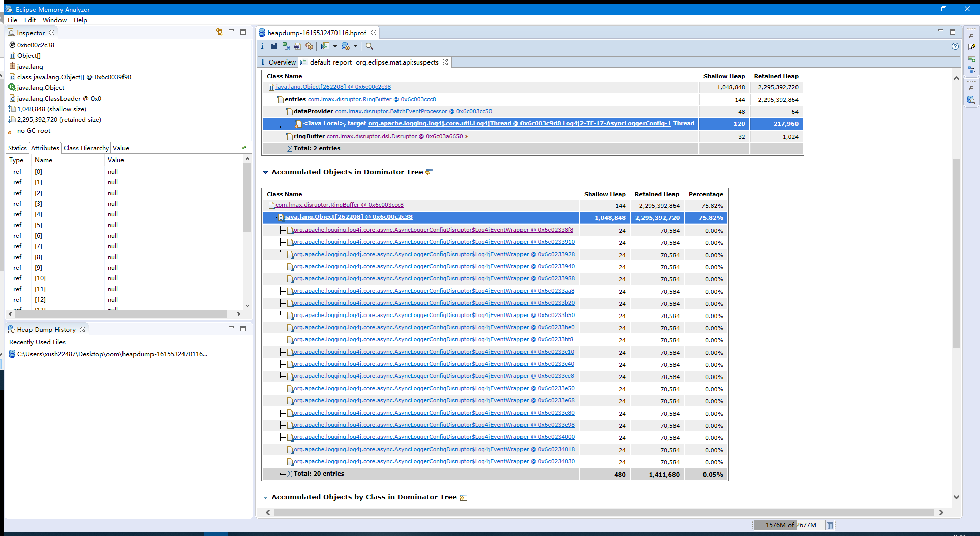Screen dimensions: 980x536
Task: Switch to the Statics tab
Action: (x=17, y=148)
